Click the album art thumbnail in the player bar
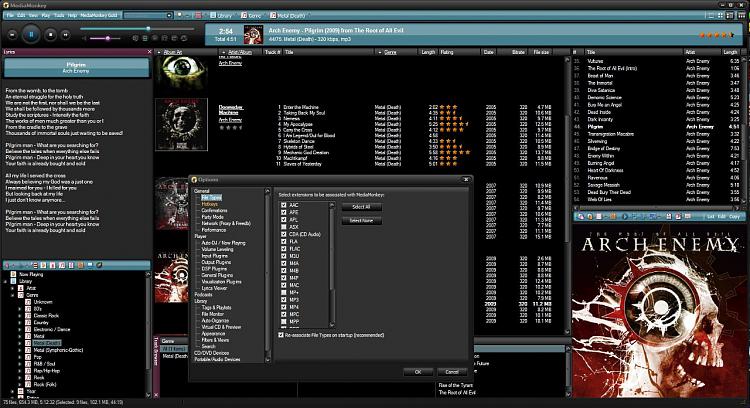Screen dimensions: 750x408 click(253, 34)
